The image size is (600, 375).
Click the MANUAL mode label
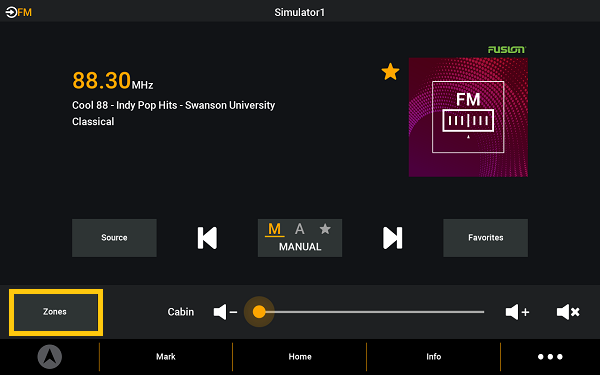(x=300, y=247)
